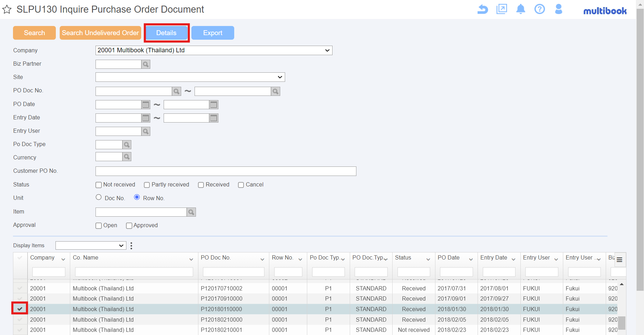
Task: Star this page as a favorite
Action: (7, 9)
